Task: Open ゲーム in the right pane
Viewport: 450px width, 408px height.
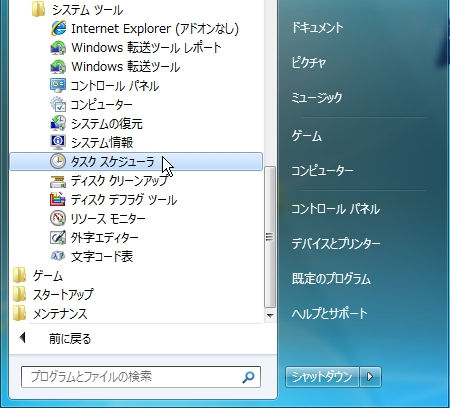Action: click(x=307, y=136)
